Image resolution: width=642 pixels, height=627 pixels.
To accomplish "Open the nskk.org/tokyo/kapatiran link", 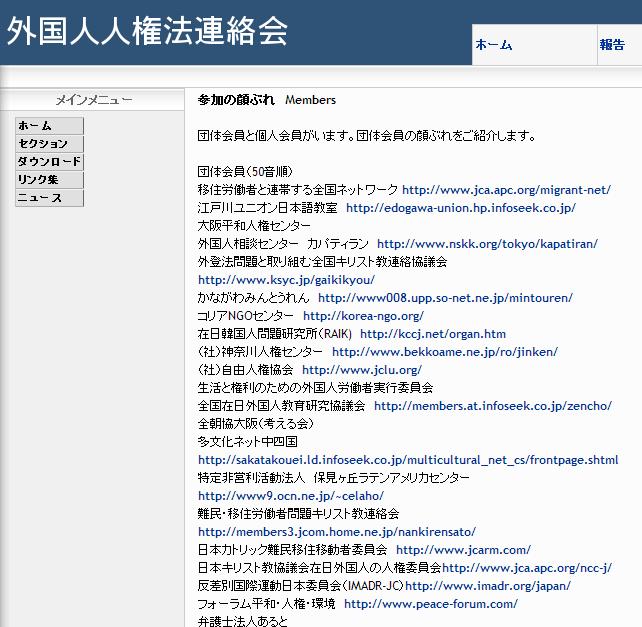I will click(x=487, y=244).
